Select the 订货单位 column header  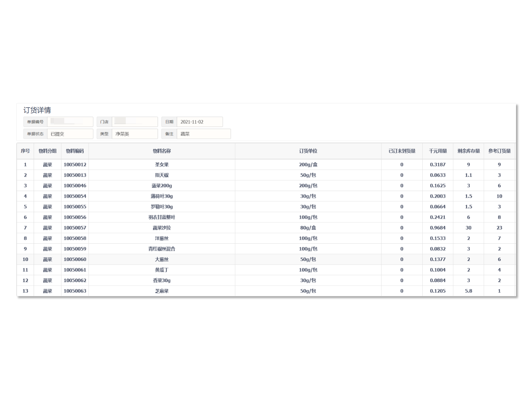point(308,151)
